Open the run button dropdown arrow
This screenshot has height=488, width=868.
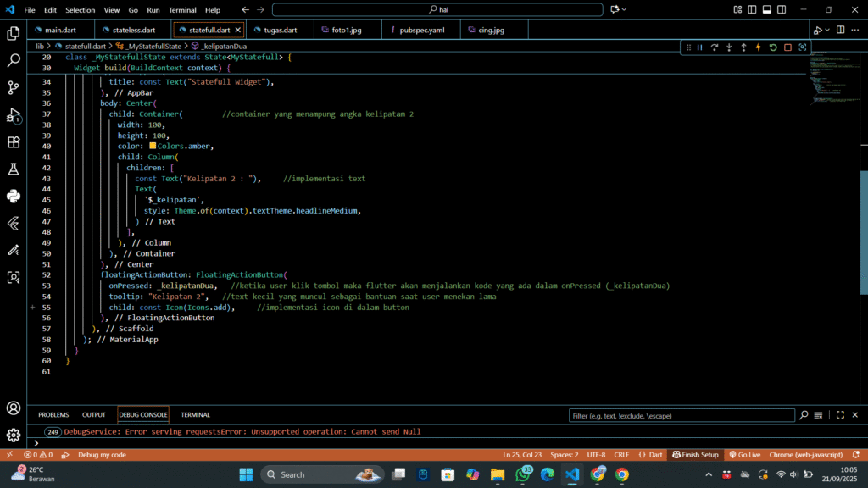828,30
